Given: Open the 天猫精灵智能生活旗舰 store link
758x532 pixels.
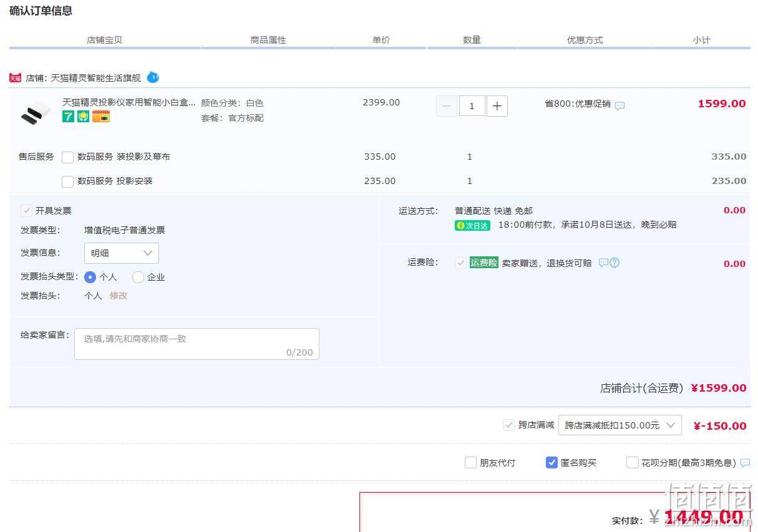Looking at the screenshot, I should tap(95, 78).
